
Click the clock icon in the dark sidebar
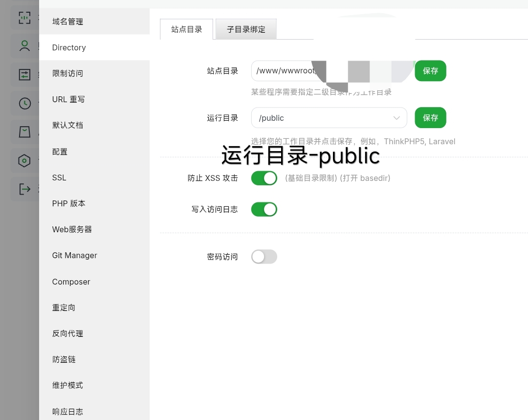coord(24,103)
